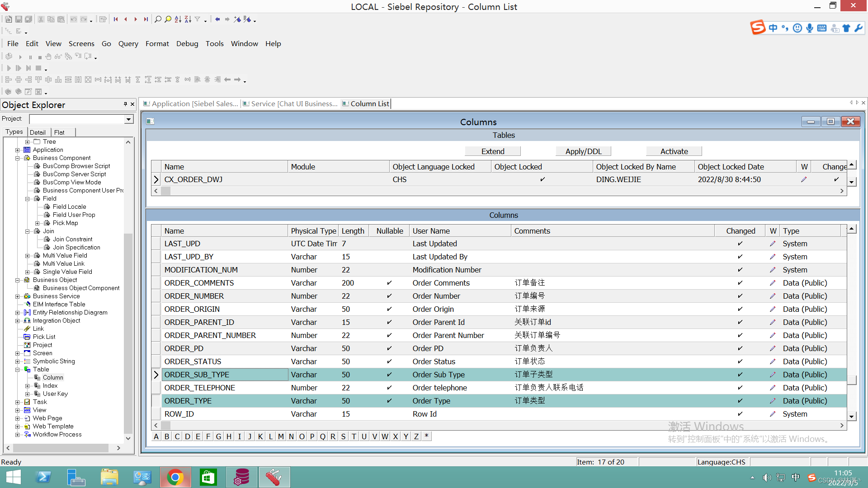Click the filter funnel toolbar icon
The width and height of the screenshot is (868, 488).
tap(198, 19)
